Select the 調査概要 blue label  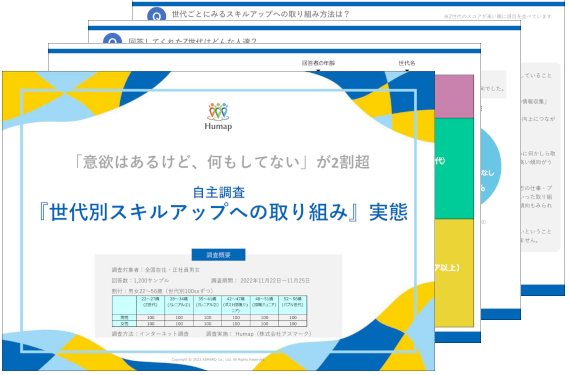(218, 255)
